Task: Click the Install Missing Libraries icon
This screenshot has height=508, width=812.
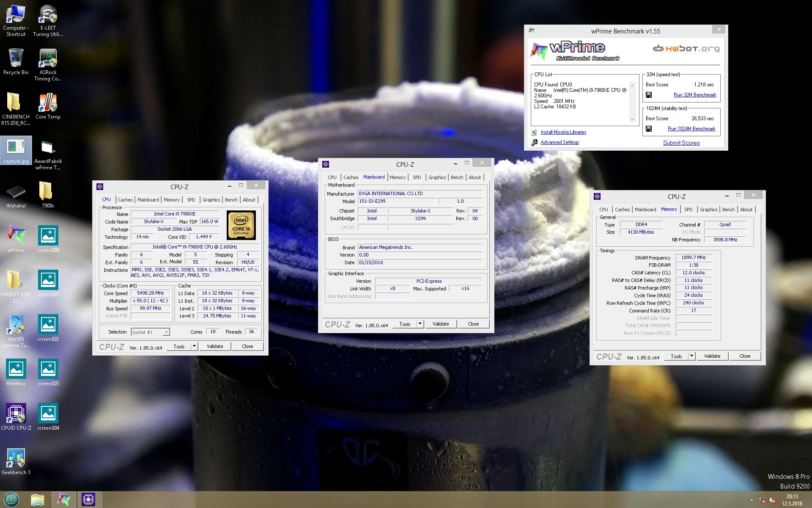Action: 534,132
